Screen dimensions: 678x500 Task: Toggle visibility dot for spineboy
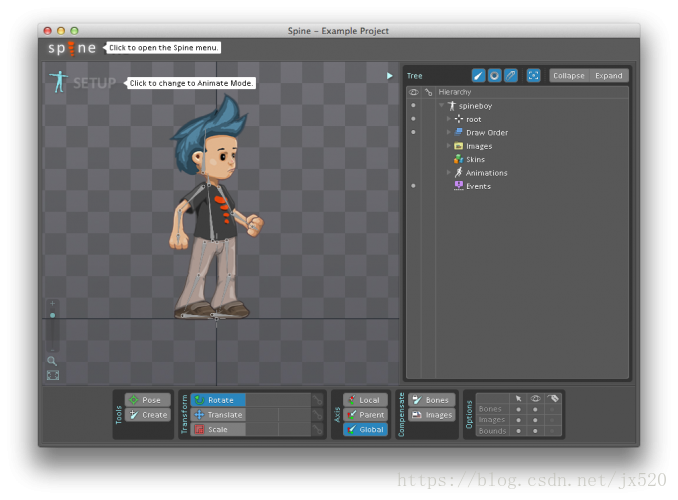pyautogui.click(x=413, y=105)
